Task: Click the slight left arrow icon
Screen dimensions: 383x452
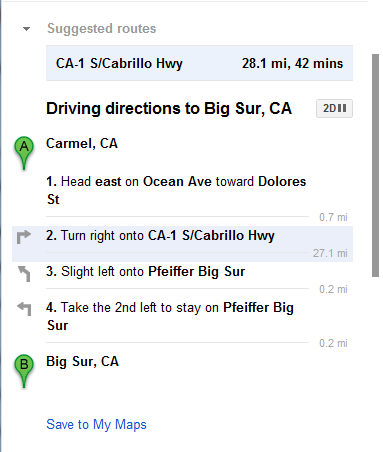Action: [x=24, y=274]
